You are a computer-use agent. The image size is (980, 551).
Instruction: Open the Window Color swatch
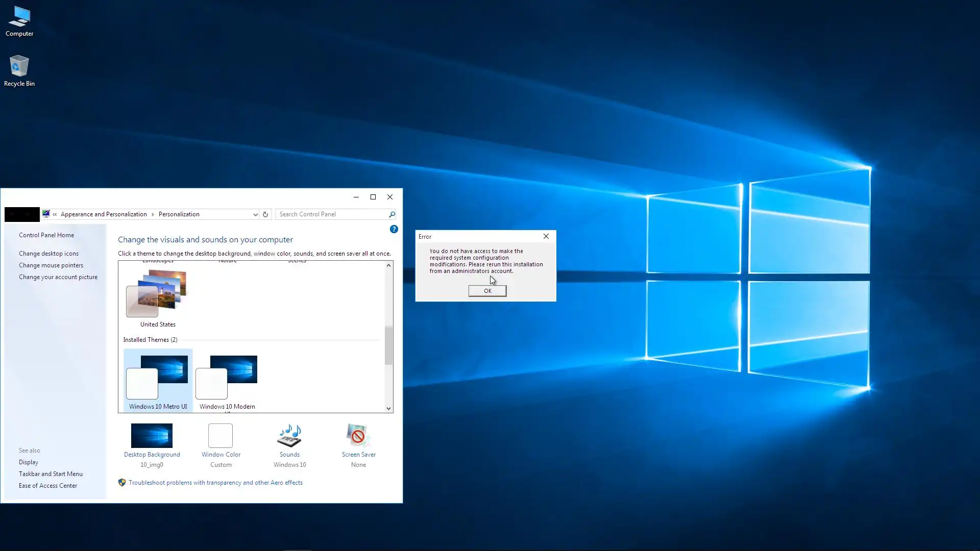tap(220, 436)
